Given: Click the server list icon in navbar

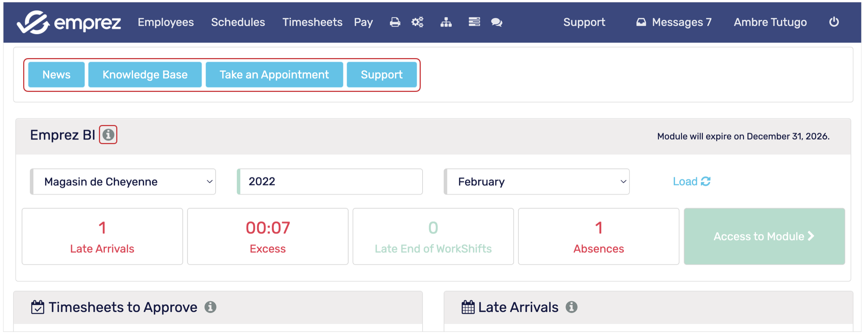Looking at the screenshot, I should coord(474,22).
